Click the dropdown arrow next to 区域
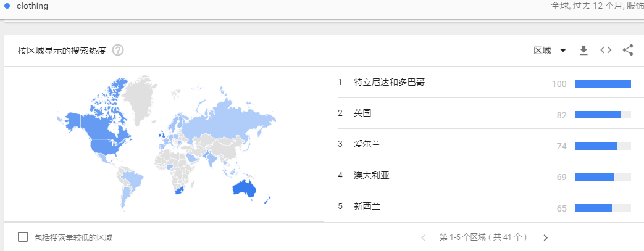The height and width of the screenshot is (251, 644). pos(563,51)
